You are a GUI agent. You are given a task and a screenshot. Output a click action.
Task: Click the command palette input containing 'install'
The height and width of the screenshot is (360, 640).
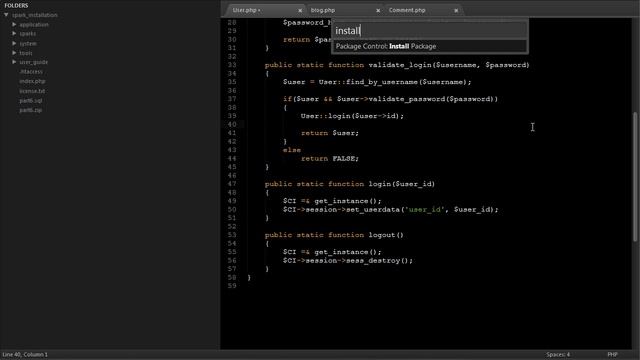[429, 31]
